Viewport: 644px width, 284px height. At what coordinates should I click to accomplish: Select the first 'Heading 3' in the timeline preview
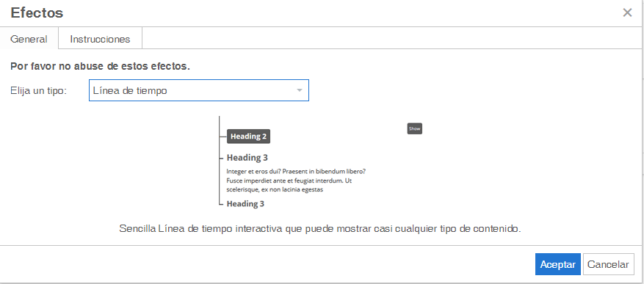point(247,158)
